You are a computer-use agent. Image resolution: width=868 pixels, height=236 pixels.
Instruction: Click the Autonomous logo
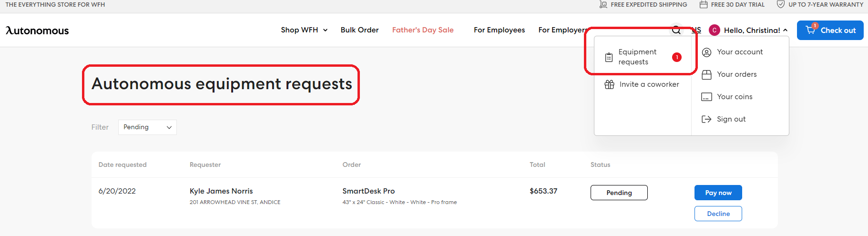[x=37, y=31]
